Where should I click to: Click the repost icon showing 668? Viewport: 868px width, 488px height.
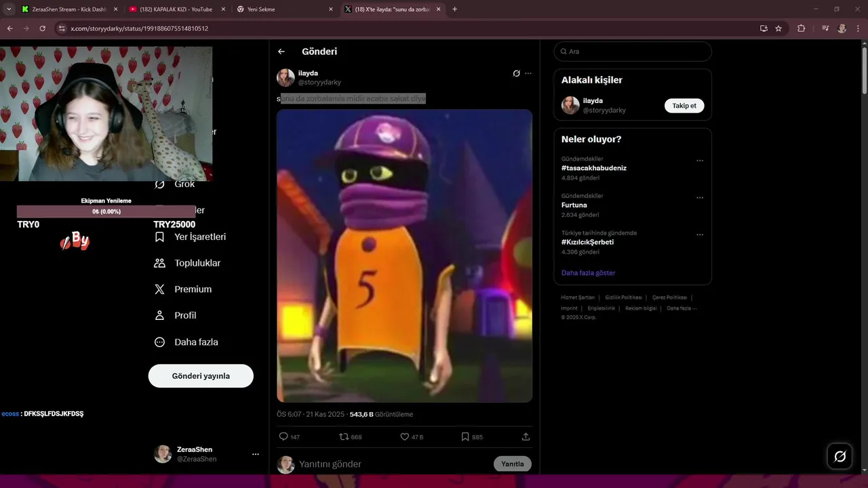pos(344,436)
